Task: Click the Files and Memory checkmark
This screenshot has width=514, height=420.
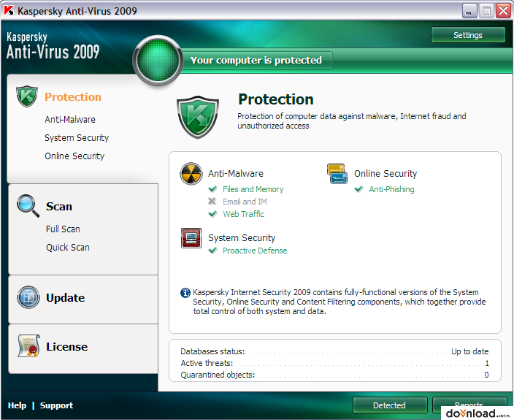Action: point(212,189)
